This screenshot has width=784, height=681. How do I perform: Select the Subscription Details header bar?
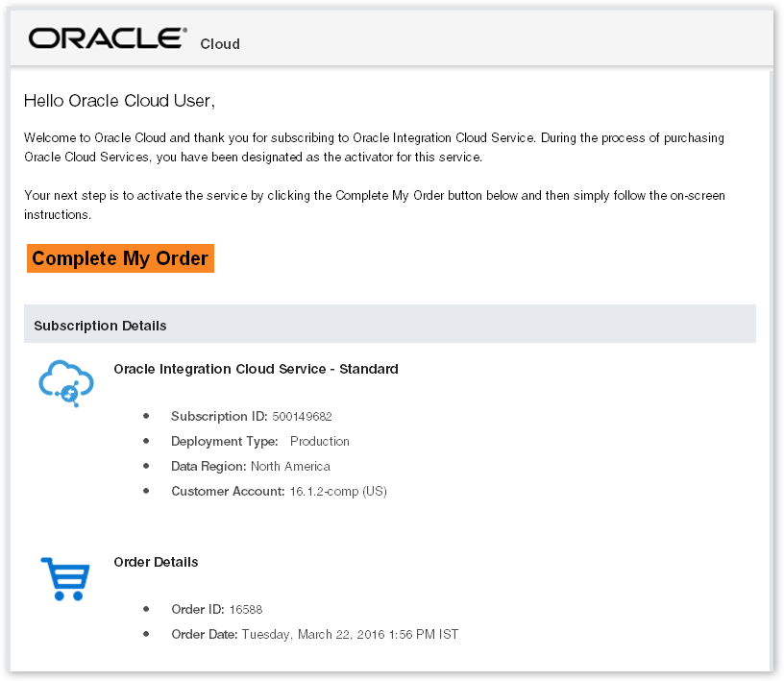100,325
